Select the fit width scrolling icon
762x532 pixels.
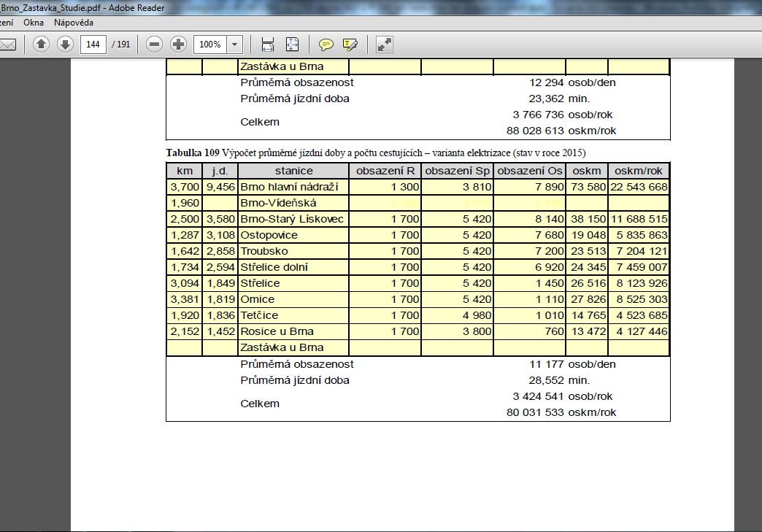[268, 45]
